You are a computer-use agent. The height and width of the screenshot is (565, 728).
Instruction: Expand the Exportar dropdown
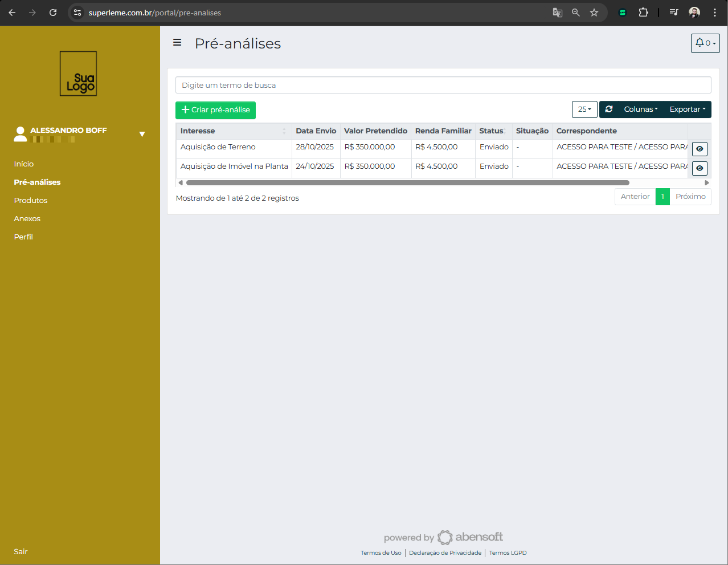tap(687, 109)
